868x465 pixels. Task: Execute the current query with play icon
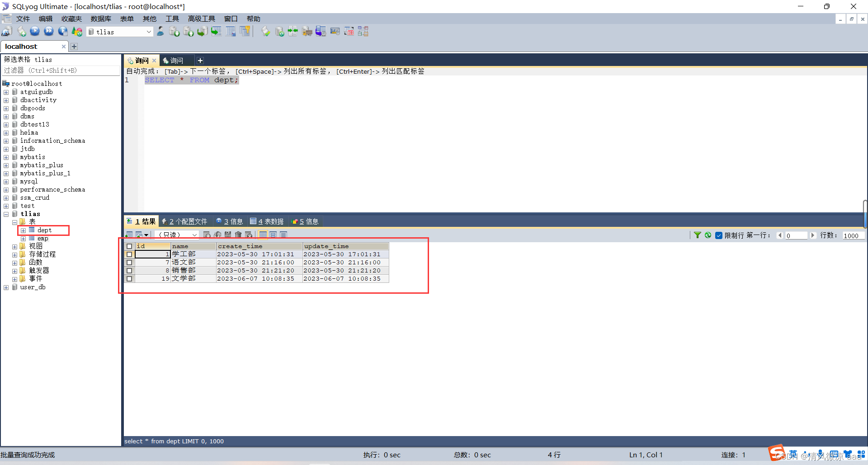(35, 31)
